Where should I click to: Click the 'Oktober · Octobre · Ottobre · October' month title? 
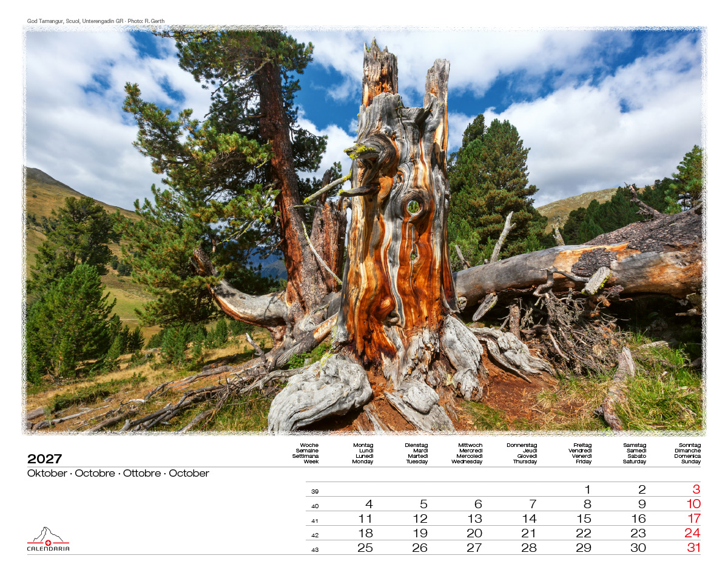[x=118, y=473]
